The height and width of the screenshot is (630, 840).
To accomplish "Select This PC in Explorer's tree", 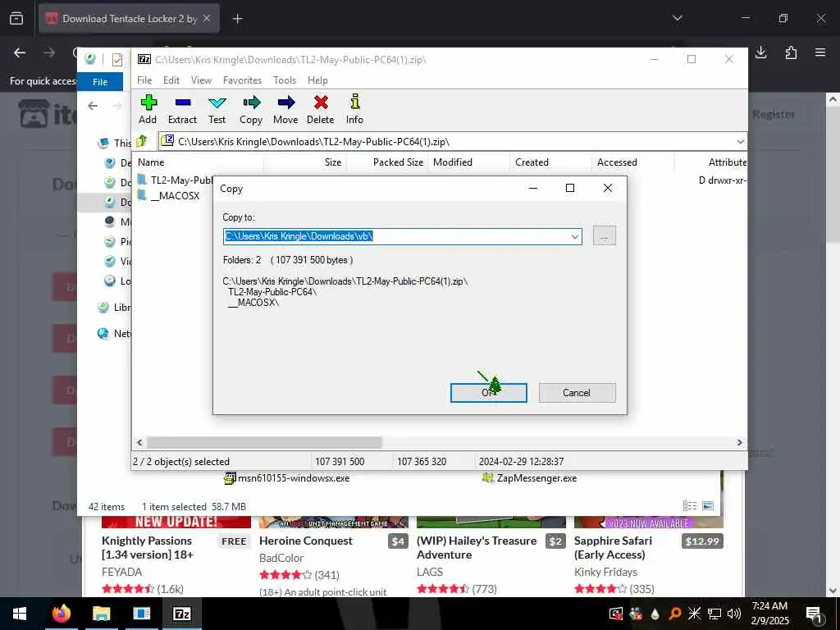I will click(115, 143).
